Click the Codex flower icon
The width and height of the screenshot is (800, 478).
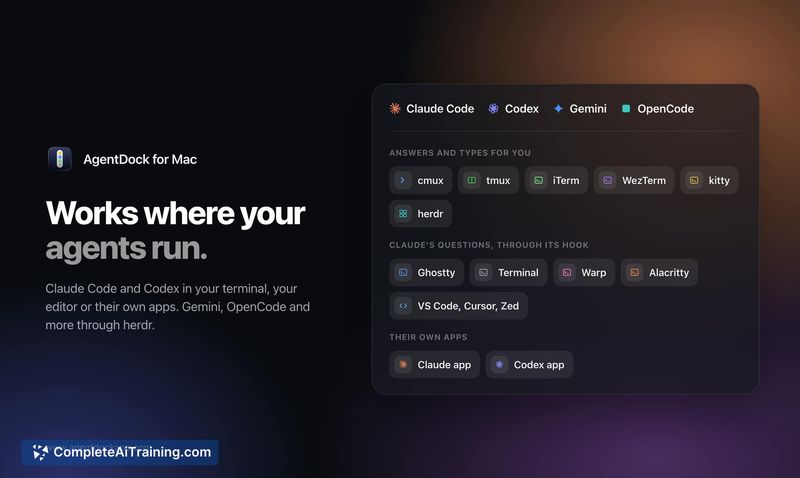(x=493, y=108)
